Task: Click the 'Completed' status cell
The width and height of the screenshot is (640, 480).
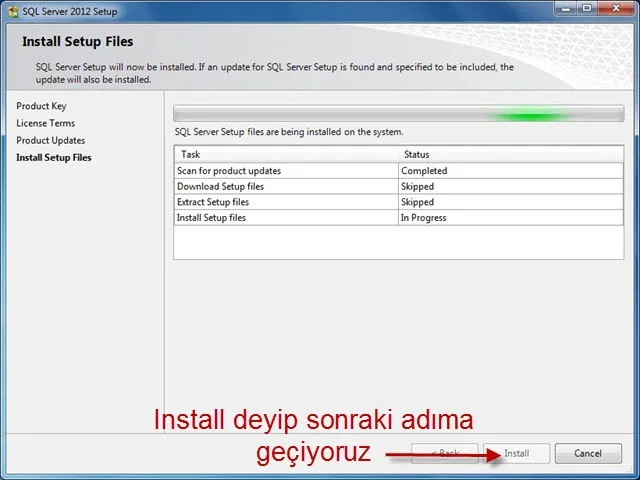Action: tap(511, 171)
